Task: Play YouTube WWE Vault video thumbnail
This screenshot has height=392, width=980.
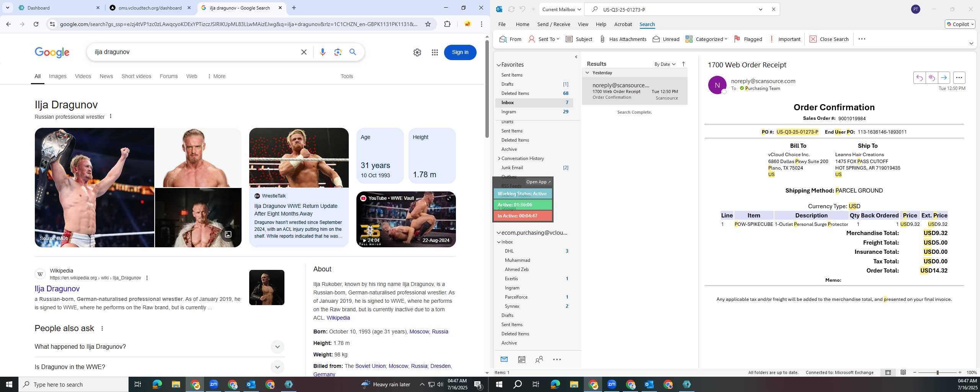Action: coord(406,219)
